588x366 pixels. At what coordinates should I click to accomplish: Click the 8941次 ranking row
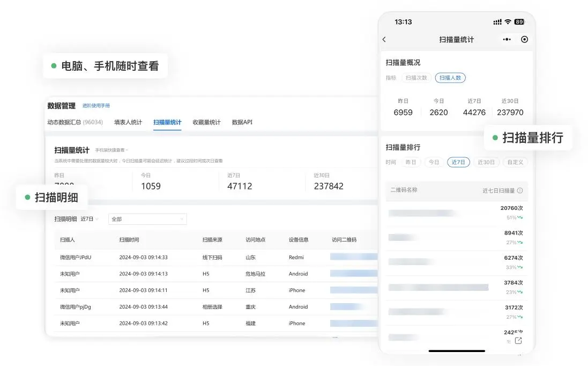pyautogui.click(x=456, y=238)
